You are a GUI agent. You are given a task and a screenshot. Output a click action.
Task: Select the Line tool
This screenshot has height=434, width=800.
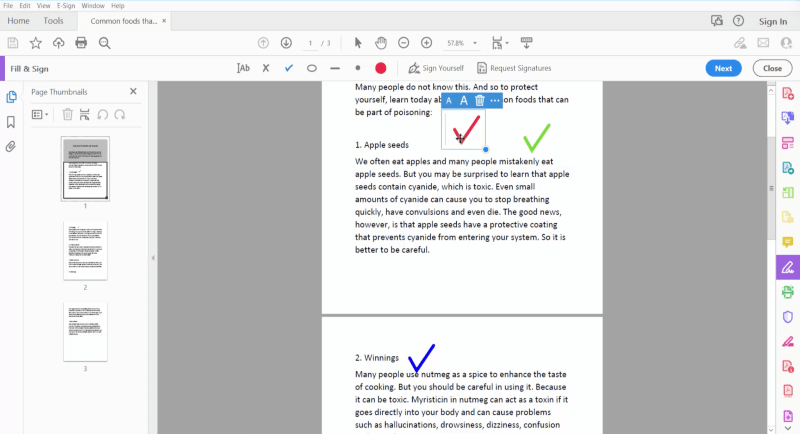click(335, 68)
